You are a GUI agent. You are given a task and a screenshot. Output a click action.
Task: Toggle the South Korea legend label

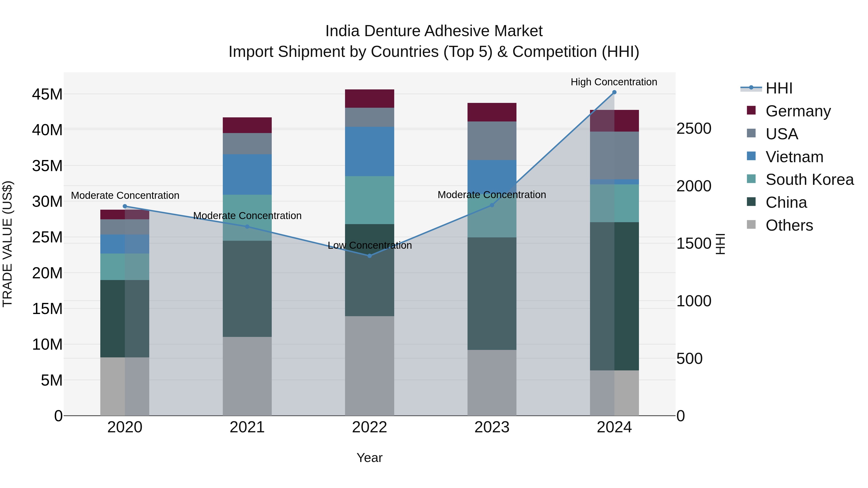coord(810,180)
